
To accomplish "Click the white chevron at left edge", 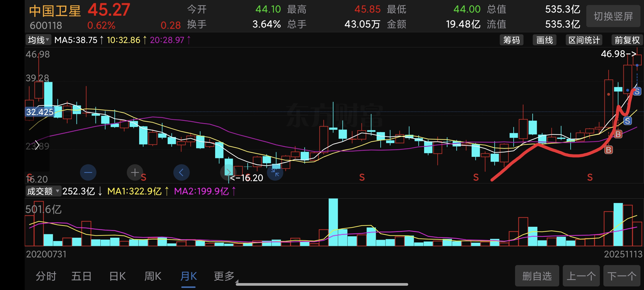I will tap(37, 145).
